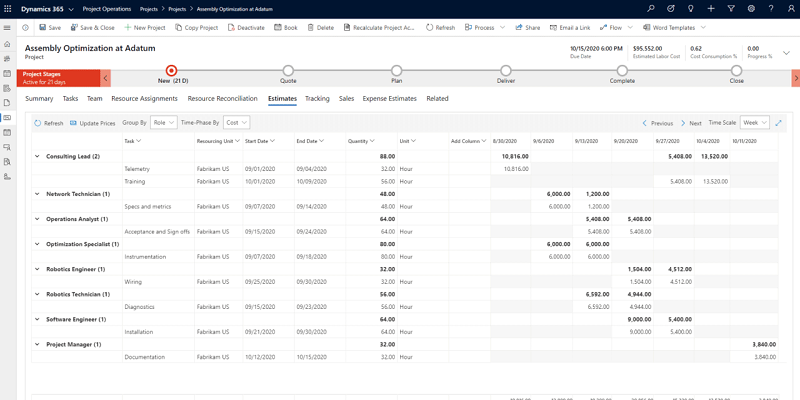Select the Deliver stage circle
This screenshot has width=800, height=400.
pyautogui.click(x=506, y=71)
